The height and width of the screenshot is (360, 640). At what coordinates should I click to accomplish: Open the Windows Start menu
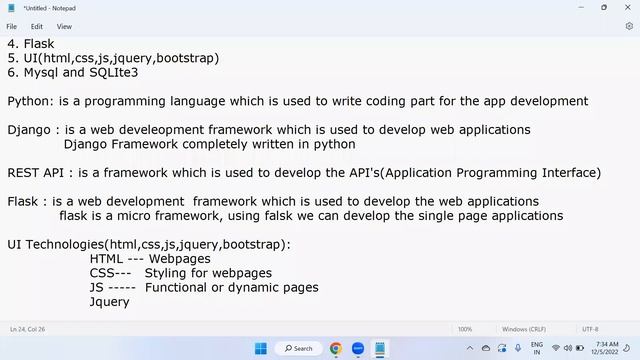261,349
